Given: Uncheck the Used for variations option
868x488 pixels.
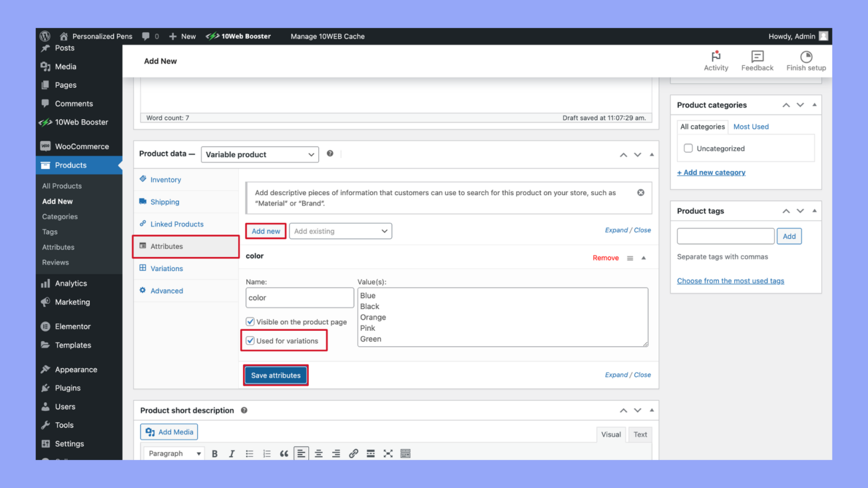Looking at the screenshot, I should click(x=250, y=340).
